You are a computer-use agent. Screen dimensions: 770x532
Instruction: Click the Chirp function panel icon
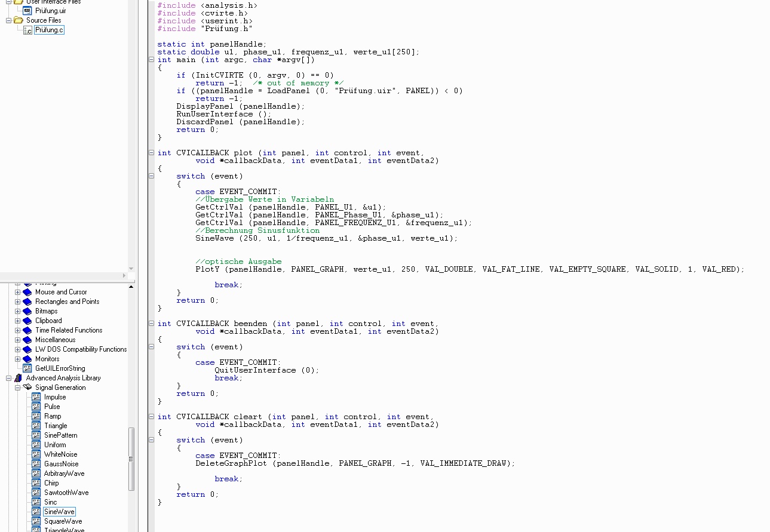tap(36, 483)
